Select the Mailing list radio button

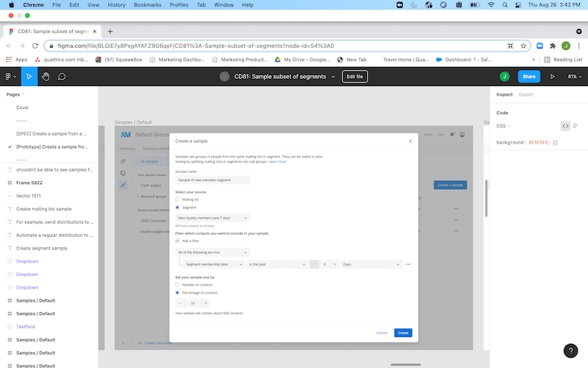[x=177, y=199]
